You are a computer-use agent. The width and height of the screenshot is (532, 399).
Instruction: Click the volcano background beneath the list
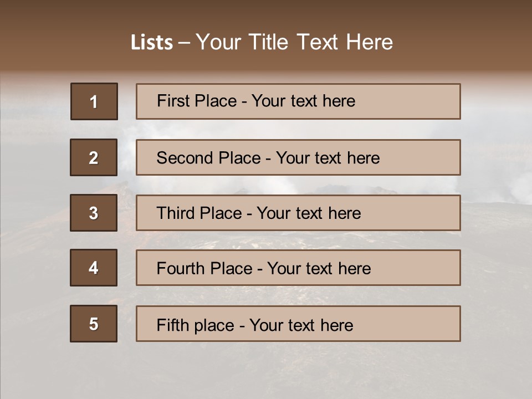pyautogui.click(x=266, y=371)
